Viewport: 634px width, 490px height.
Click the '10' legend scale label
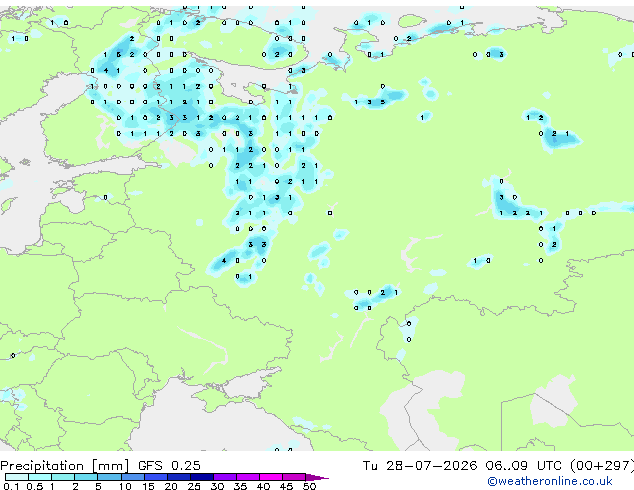pyautogui.click(x=125, y=486)
